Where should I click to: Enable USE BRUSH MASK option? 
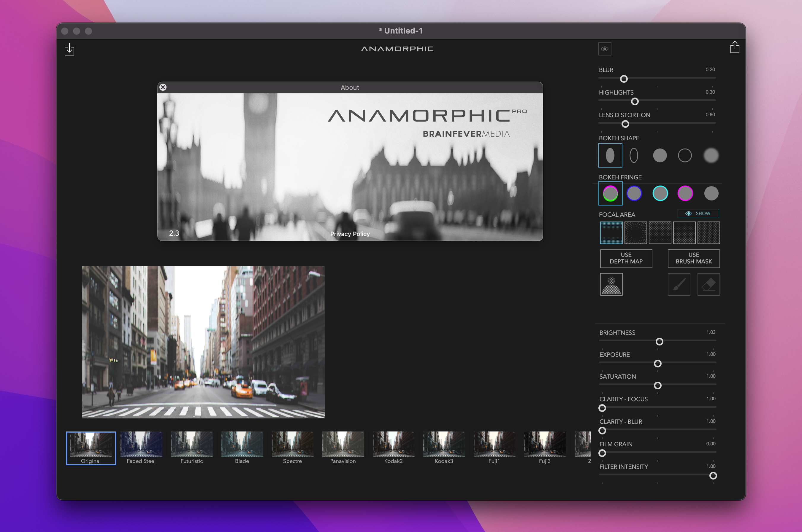693,258
